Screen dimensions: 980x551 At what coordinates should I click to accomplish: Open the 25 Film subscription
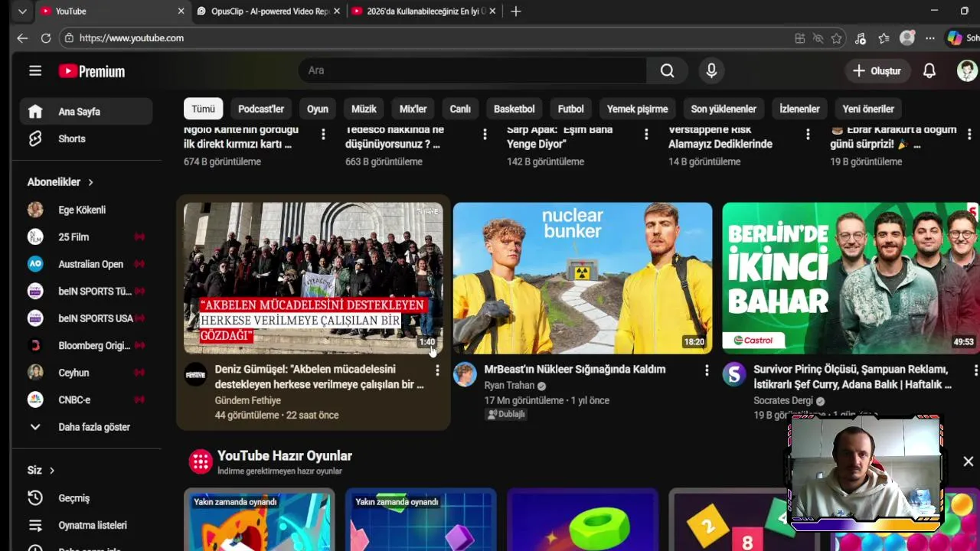(x=86, y=237)
